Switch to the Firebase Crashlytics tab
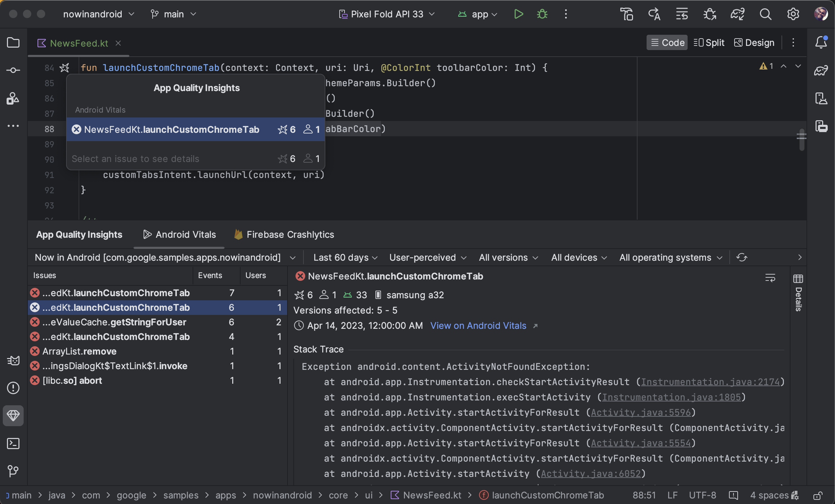This screenshot has height=504, width=835. coord(291,234)
